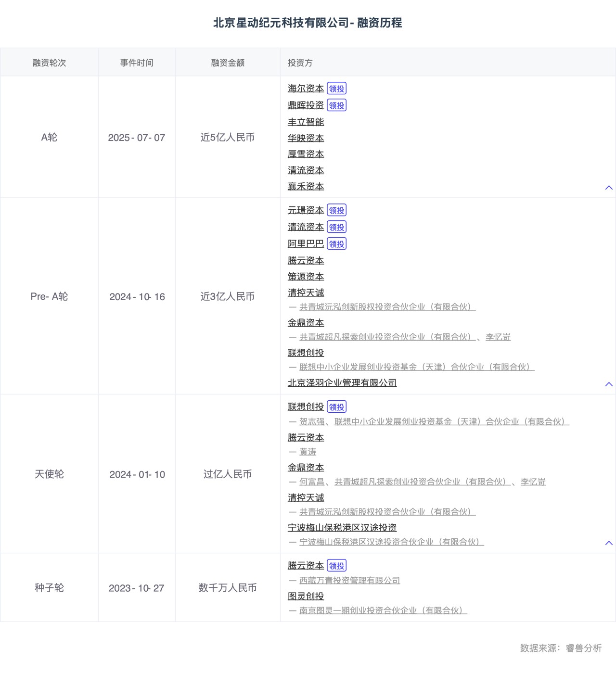The height and width of the screenshot is (673, 616).
Task: Open 南京图灵一期创业投资合伙企业 link
Action: coord(383,610)
